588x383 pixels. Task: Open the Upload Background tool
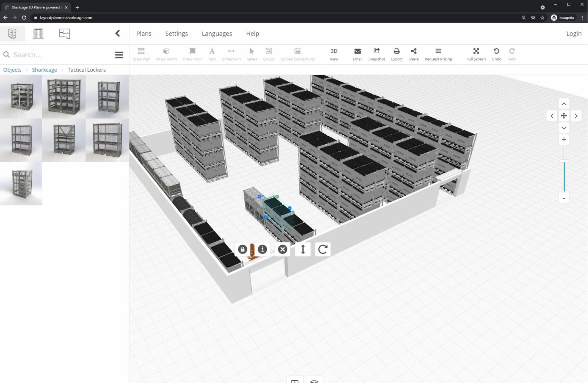(298, 54)
